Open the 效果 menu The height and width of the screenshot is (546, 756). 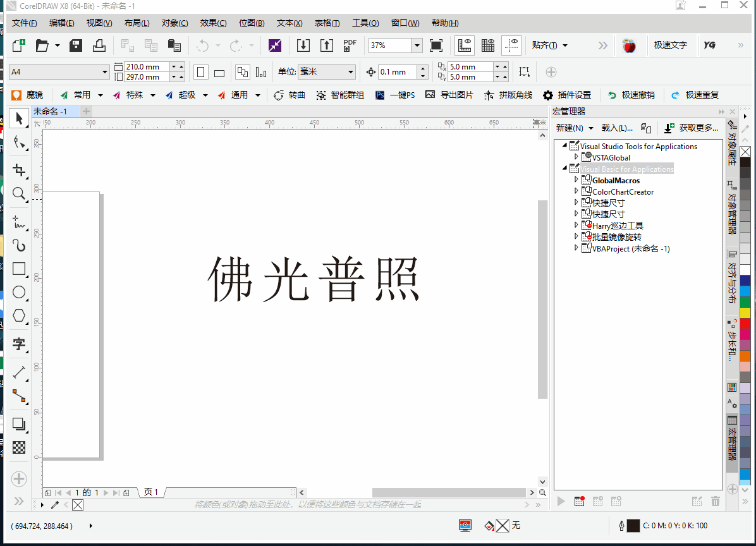tap(213, 23)
